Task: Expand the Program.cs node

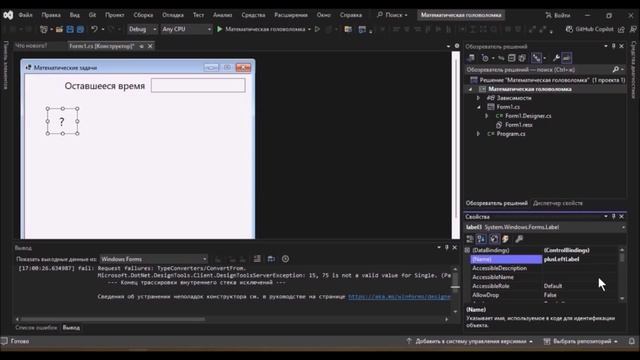Action: click(479, 134)
